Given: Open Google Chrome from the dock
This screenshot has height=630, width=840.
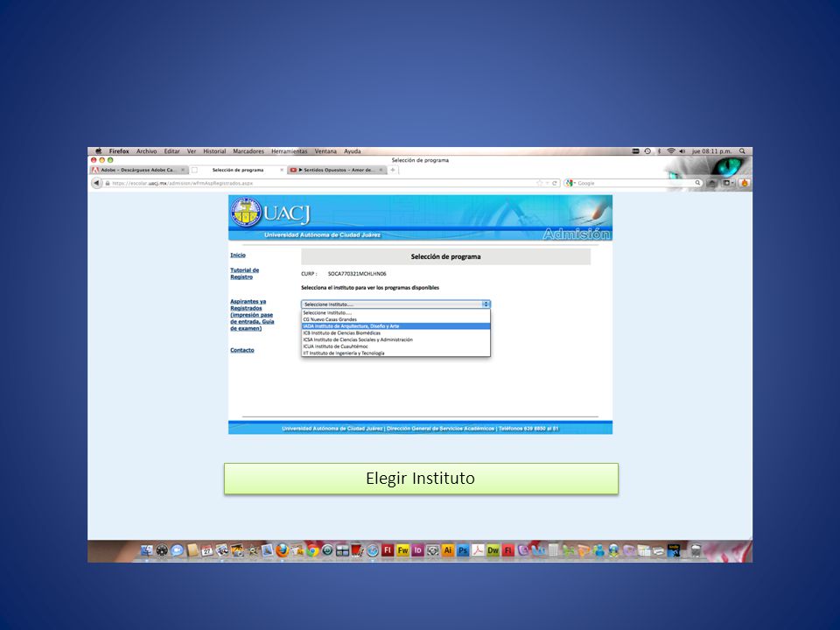Looking at the screenshot, I should click(x=312, y=550).
